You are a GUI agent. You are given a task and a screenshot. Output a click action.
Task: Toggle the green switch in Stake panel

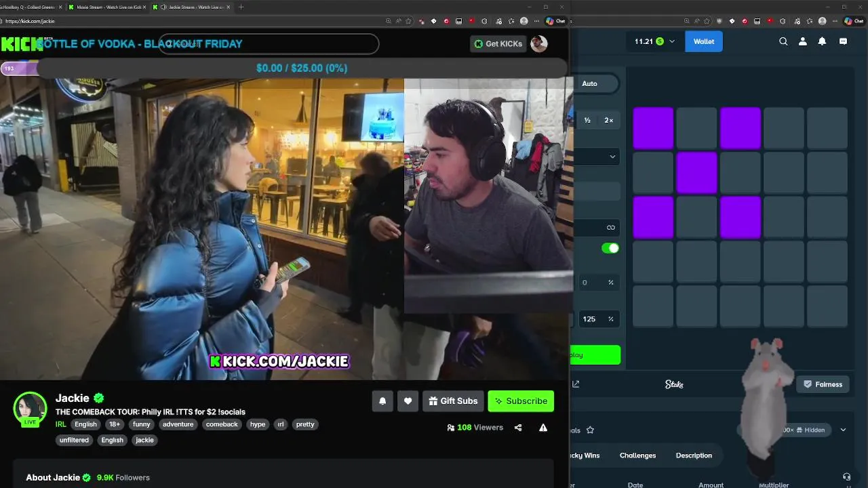tap(610, 248)
